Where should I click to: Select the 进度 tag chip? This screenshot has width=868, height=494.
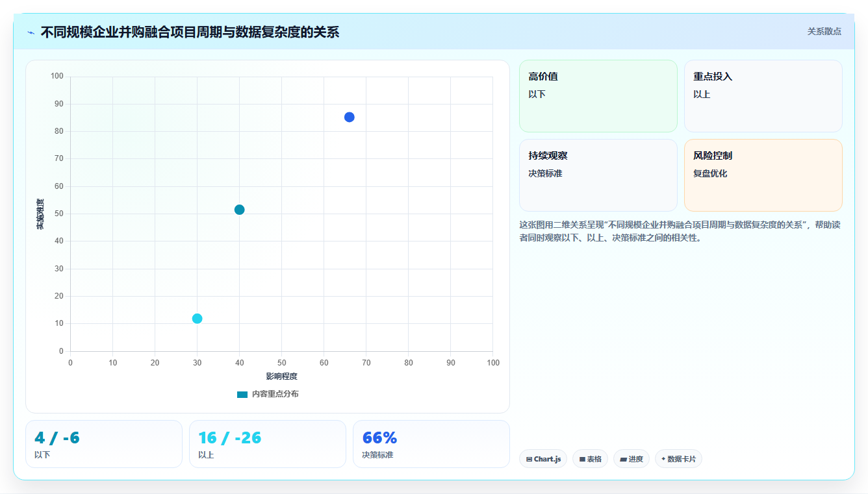tap(632, 459)
